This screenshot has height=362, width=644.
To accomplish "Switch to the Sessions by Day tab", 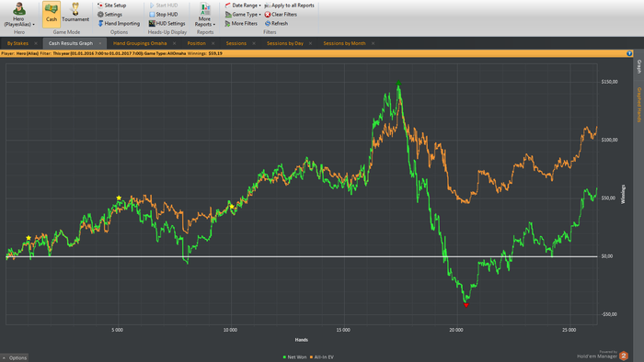I will pyautogui.click(x=285, y=43).
